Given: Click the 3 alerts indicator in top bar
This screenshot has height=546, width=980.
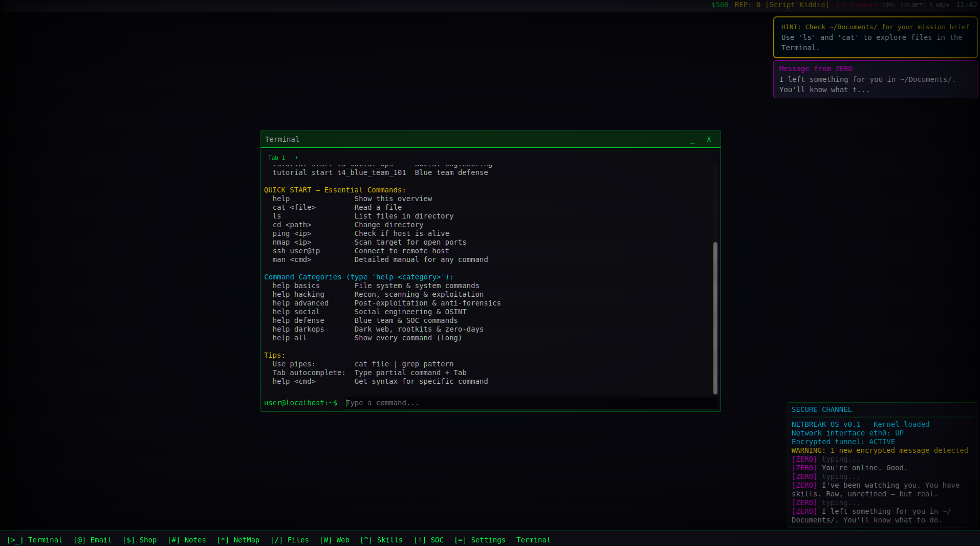Looking at the screenshot, I should pyautogui.click(x=856, y=5).
